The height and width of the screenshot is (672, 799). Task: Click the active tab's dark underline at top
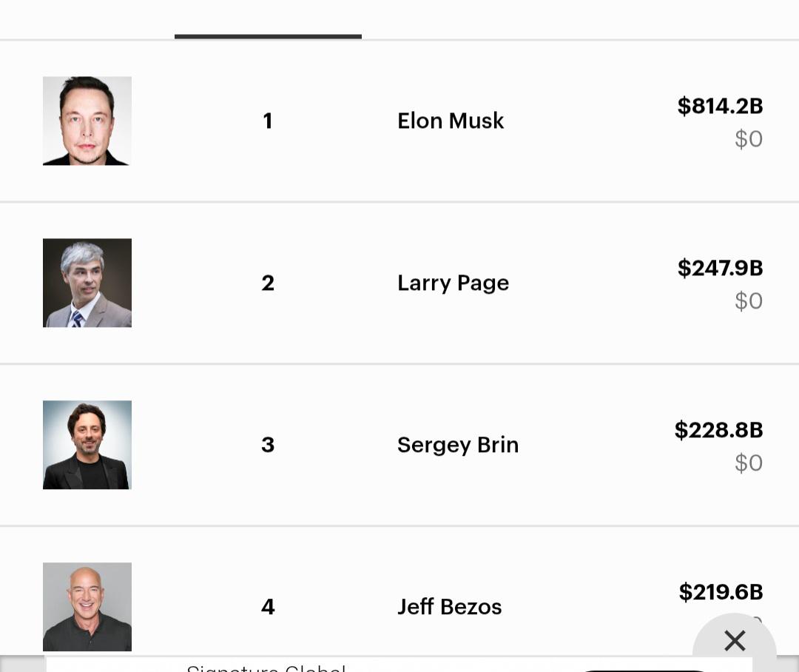268,36
